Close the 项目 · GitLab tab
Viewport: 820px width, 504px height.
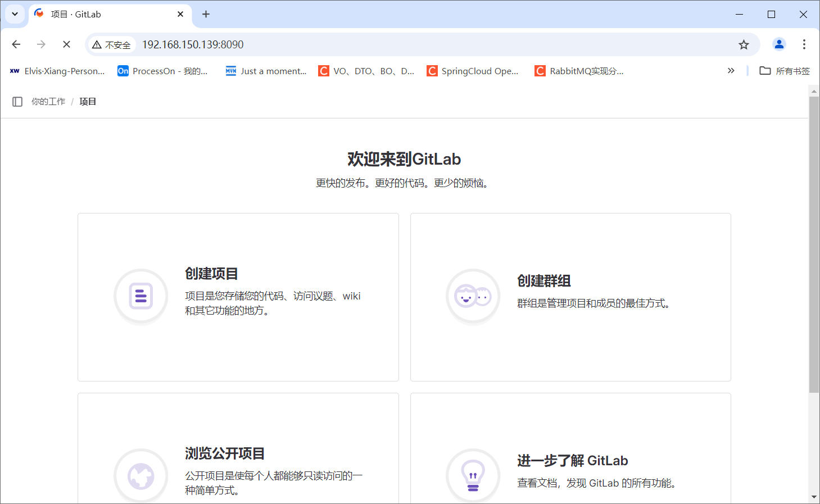(180, 14)
